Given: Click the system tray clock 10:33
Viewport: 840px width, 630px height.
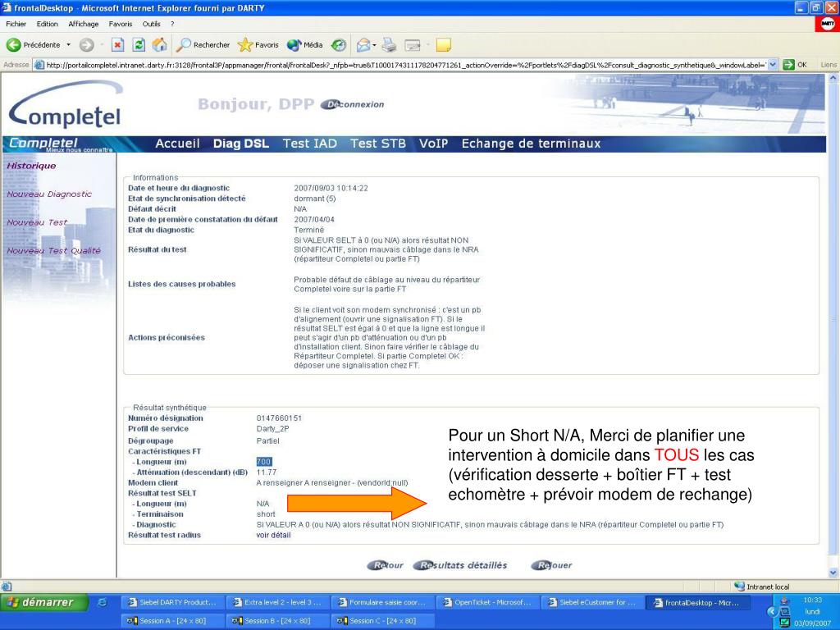Looking at the screenshot, I should (x=812, y=600).
